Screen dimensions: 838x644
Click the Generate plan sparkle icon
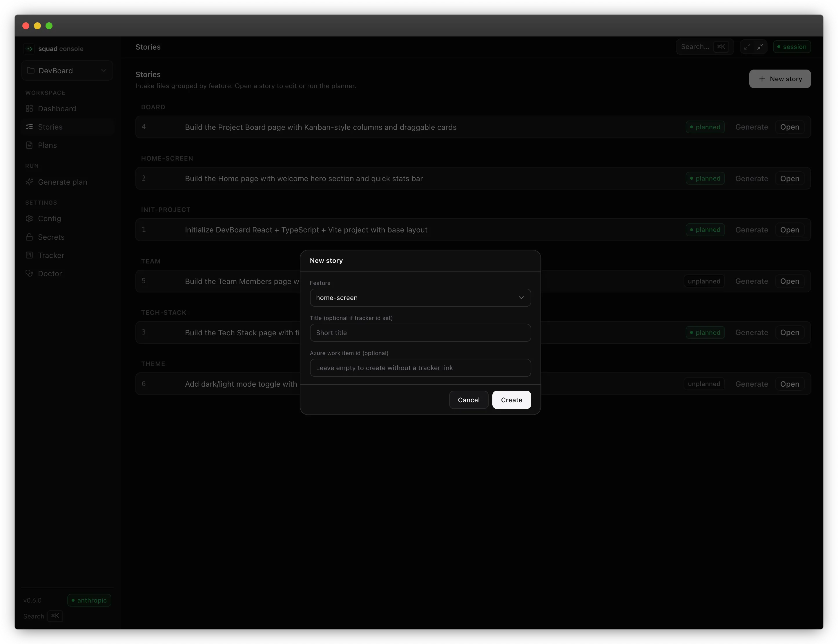pyautogui.click(x=29, y=182)
